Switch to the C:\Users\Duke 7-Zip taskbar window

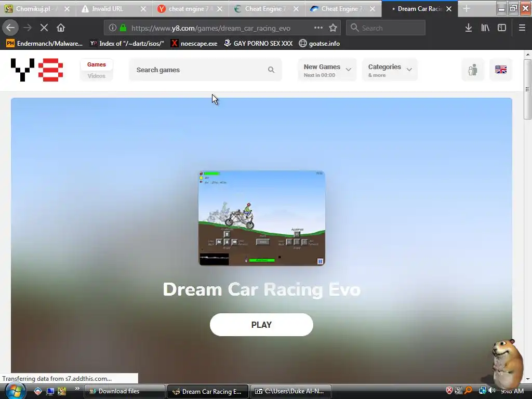290,391
